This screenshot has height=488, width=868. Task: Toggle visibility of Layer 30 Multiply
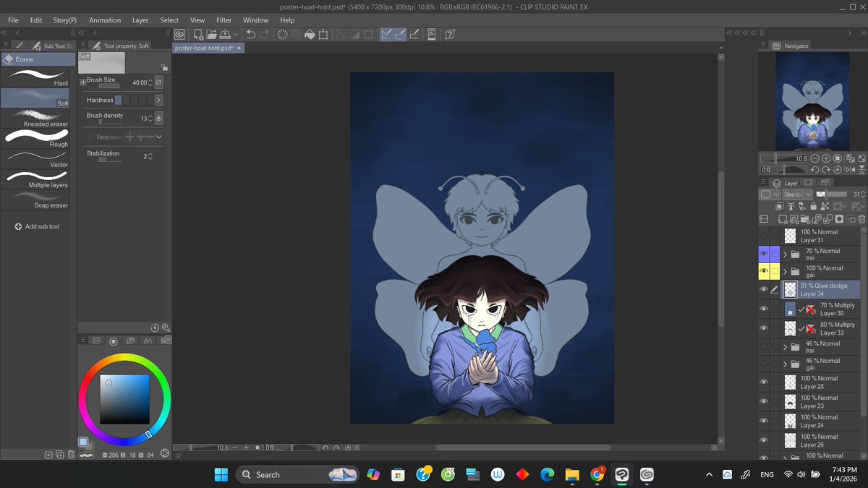click(x=763, y=309)
